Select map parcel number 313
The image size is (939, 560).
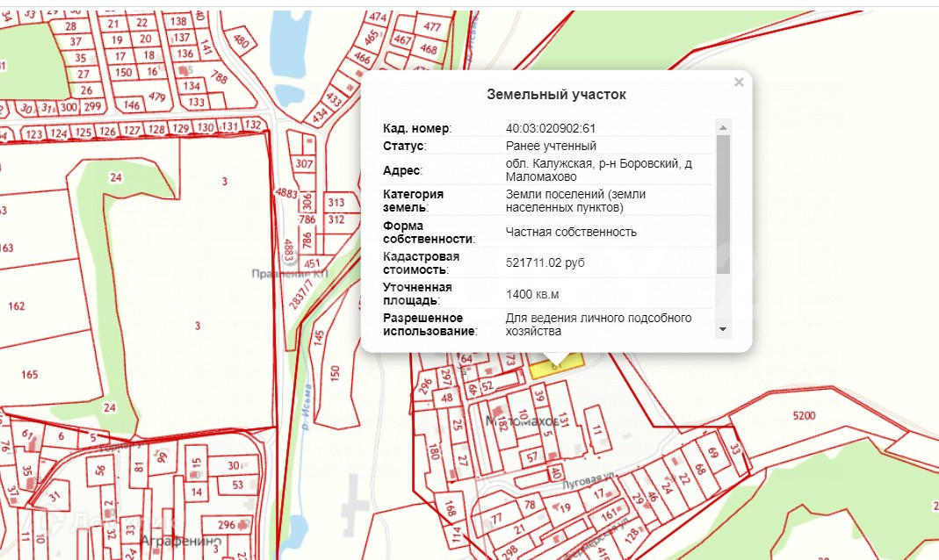click(336, 203)
